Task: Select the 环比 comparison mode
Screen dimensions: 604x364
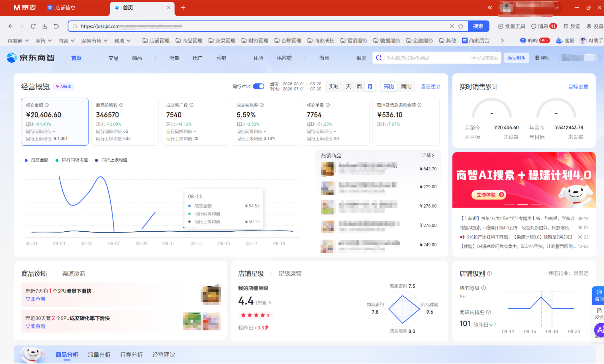Action: (x=389, y=87)
